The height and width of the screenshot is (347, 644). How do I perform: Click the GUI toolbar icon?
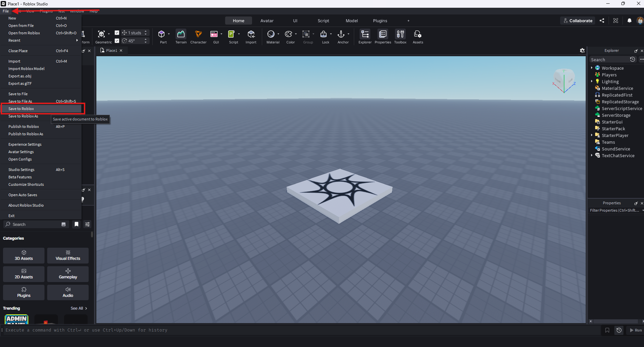coord(214,34)
